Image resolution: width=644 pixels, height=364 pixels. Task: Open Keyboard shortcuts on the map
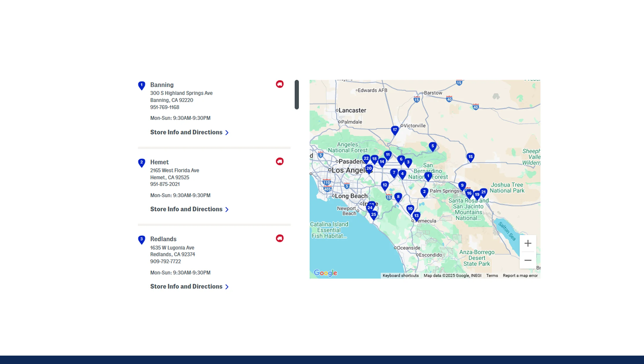tap(400, 275)
